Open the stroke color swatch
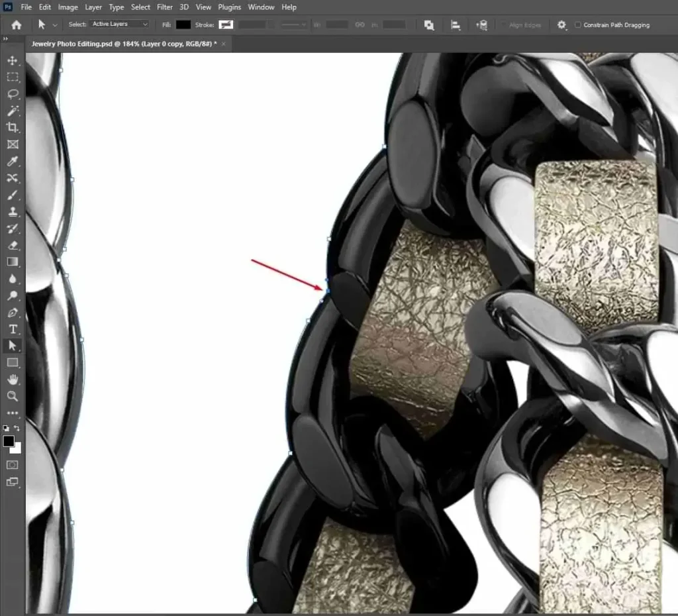This screenshot has height=616, width=678. point(225,25)
